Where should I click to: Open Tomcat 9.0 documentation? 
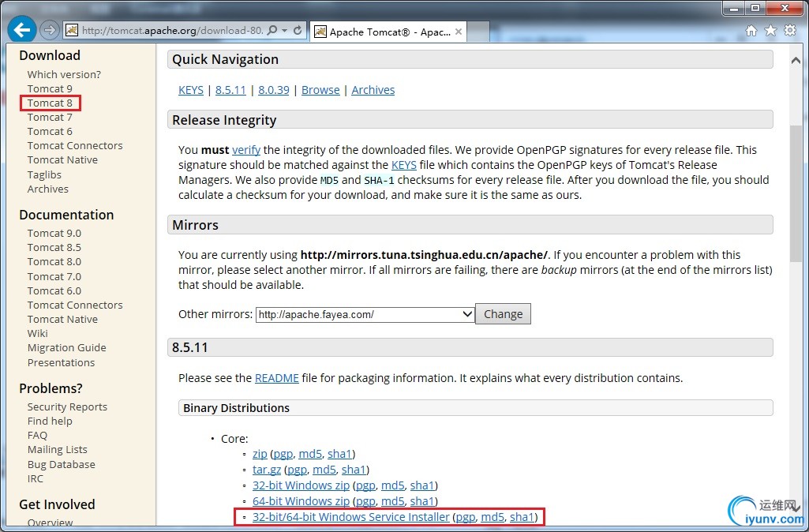[x=54, y=233]
